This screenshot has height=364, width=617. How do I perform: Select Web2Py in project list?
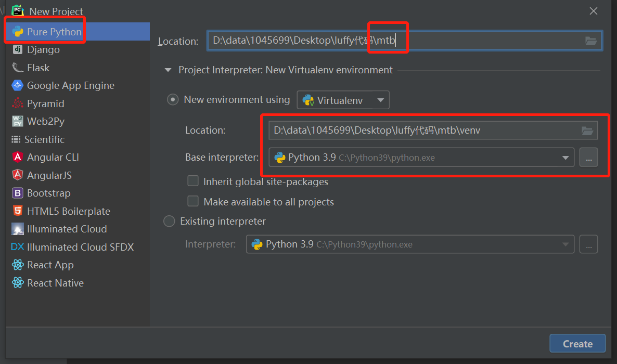pyautogui.click(x=45, y=121)
